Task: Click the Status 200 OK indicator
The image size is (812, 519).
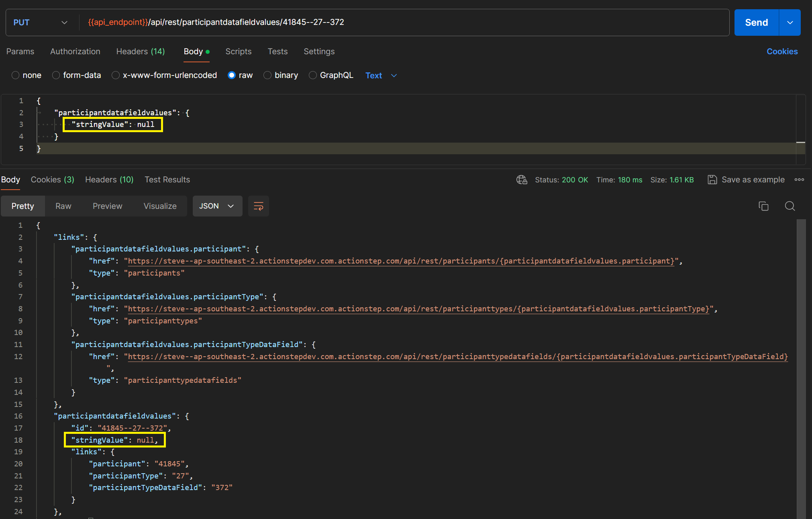Action: tap(561, 180)
